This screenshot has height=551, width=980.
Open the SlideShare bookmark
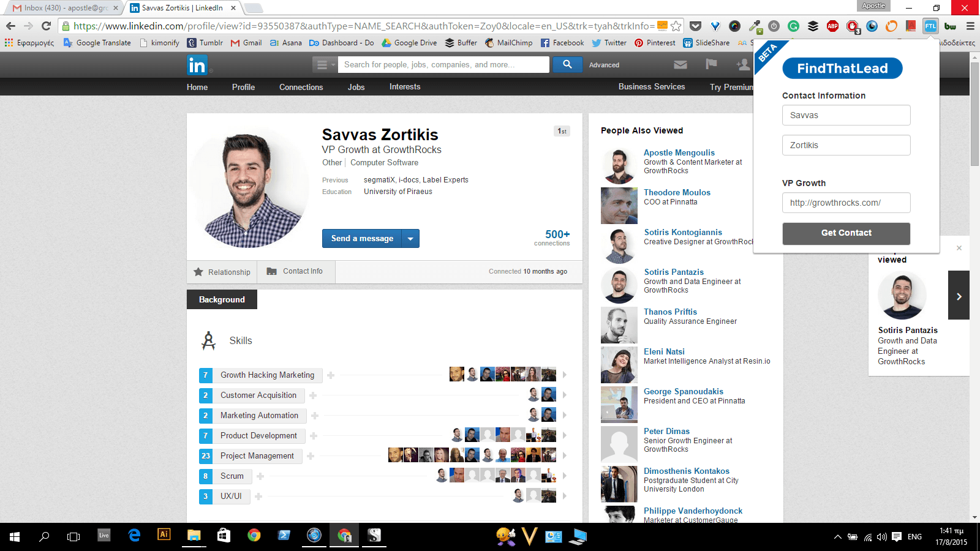tap(706, 43)
